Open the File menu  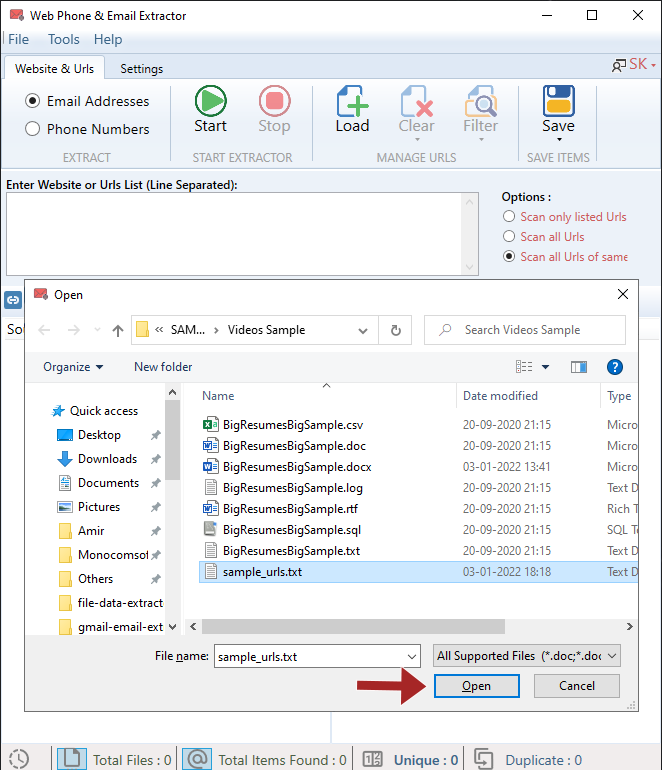click(19, 39)
